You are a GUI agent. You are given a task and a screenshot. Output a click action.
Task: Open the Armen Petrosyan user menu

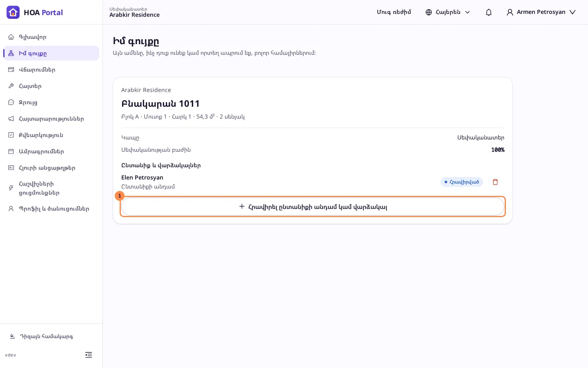pos(541,12)
